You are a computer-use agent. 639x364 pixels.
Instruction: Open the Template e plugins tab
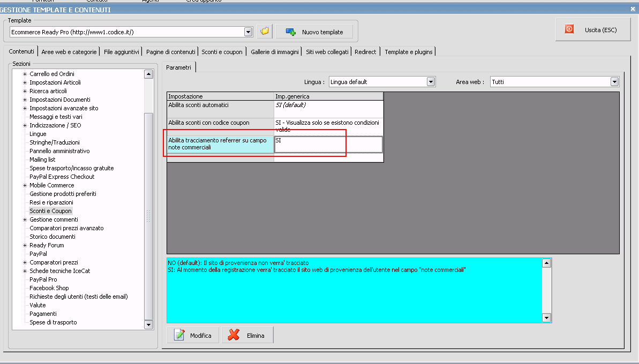point(409,52)
